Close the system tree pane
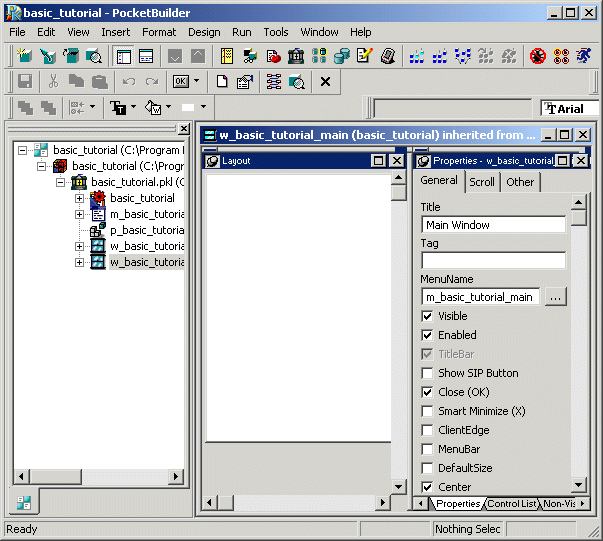 point(184,128)
